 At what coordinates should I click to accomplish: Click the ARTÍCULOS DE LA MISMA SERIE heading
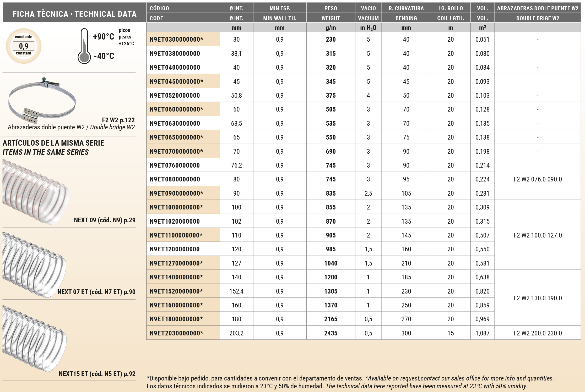53,143
